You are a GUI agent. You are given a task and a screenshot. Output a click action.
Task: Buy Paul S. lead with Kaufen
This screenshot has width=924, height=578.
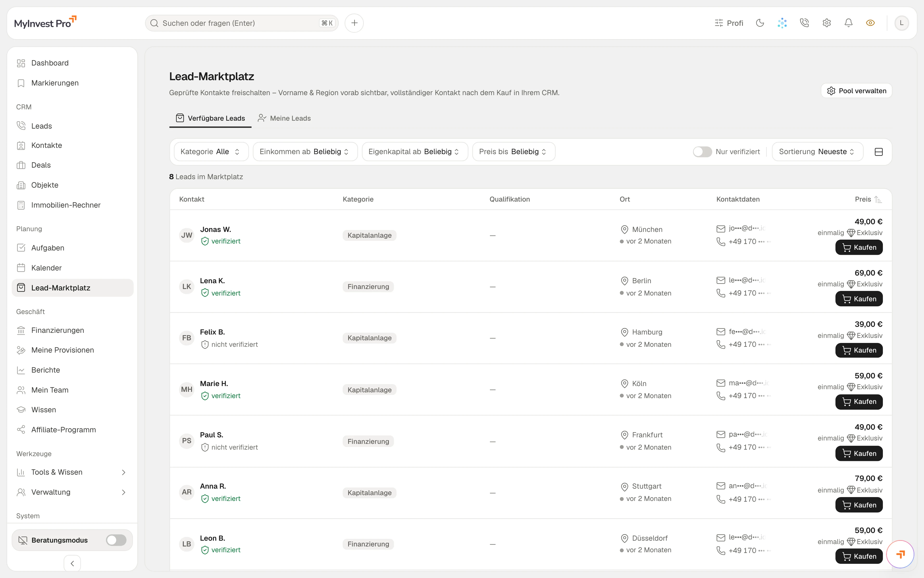coord(859,453)
